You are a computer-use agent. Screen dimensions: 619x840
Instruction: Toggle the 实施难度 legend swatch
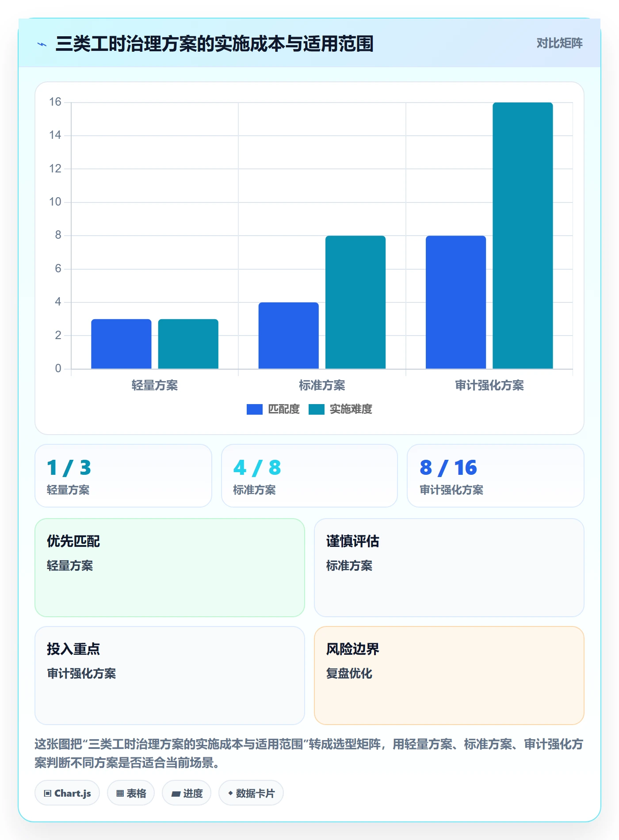(x=317, y=409)
